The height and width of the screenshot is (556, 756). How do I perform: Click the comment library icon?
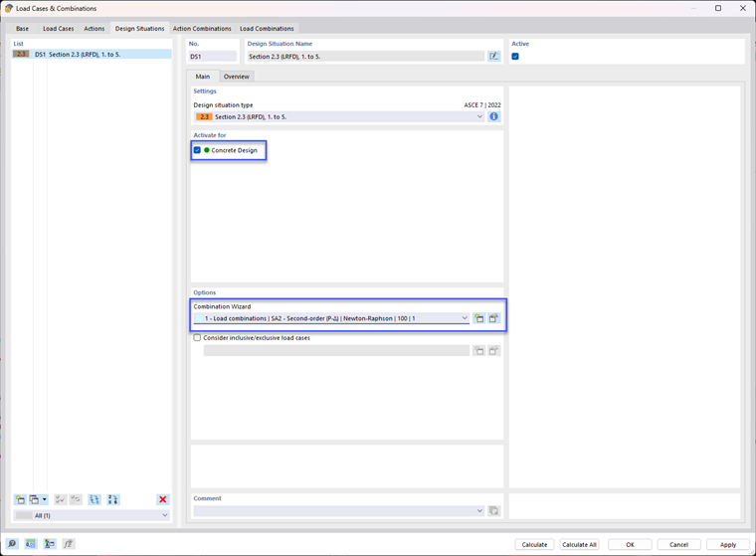pos(493,510)
